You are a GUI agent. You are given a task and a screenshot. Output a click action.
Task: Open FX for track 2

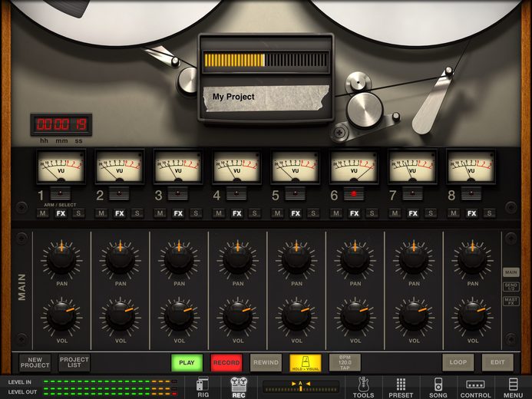[x=120, y=213]
